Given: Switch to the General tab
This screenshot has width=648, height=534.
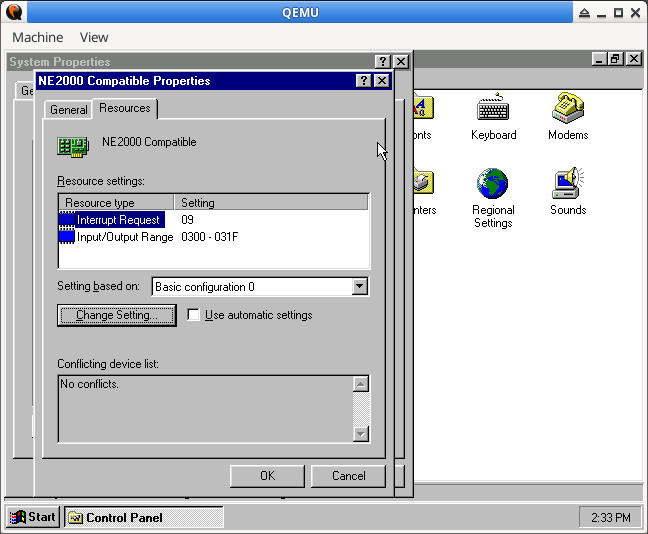Looking at the screenshot, I should click(69, 110).
